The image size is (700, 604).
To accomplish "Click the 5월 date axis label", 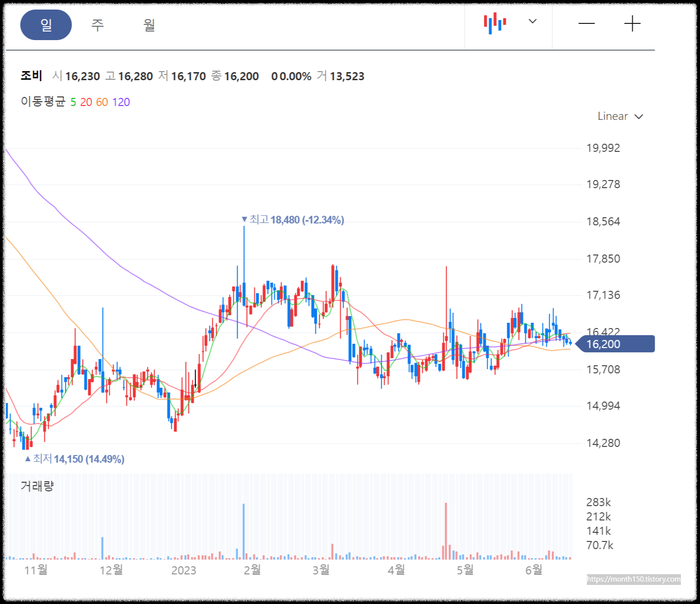I will [x=465, y=570].
